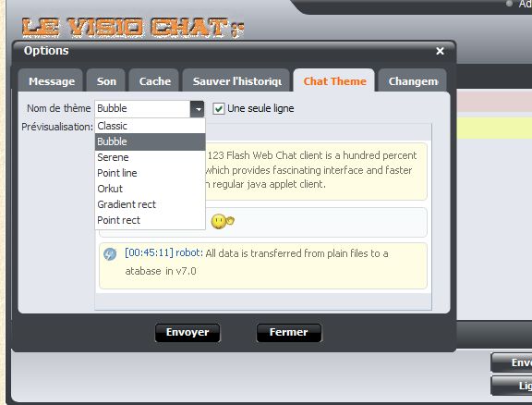Collapse the theme name dropdown arrow
This screenshot has width=532, height=405.
197,109
